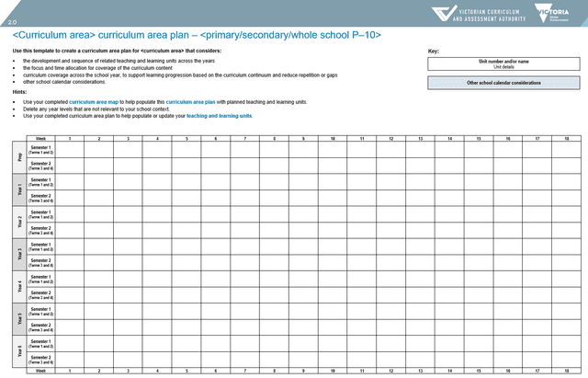Click the Year 4 Semester 2 Week 12 cell
Screen dimensions: 588x378
coord(391,294)
